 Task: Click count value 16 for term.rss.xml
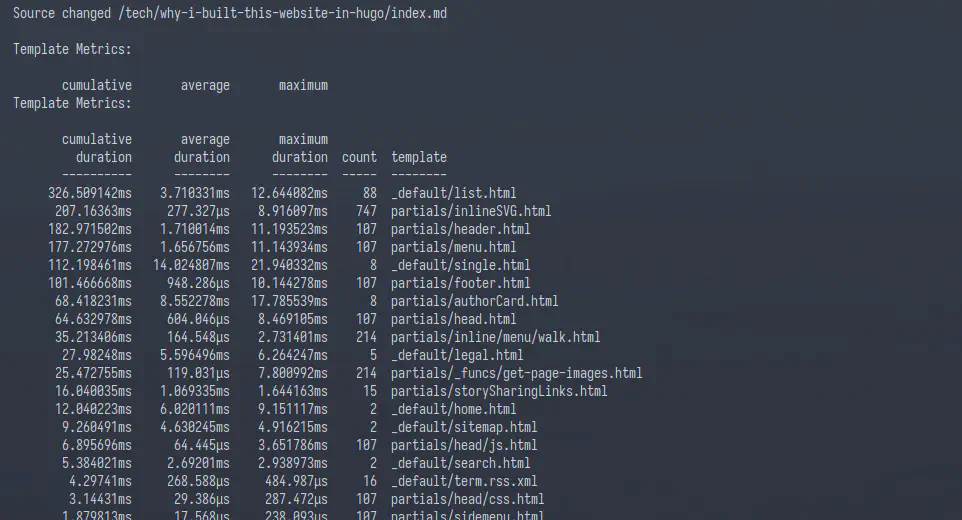click(x=370, y=481)
